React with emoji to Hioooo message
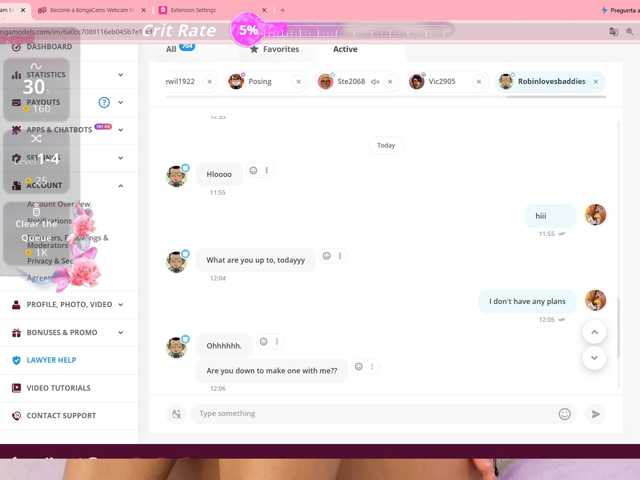The height and width of the screenshot is (480, 640). pos(253,171)
